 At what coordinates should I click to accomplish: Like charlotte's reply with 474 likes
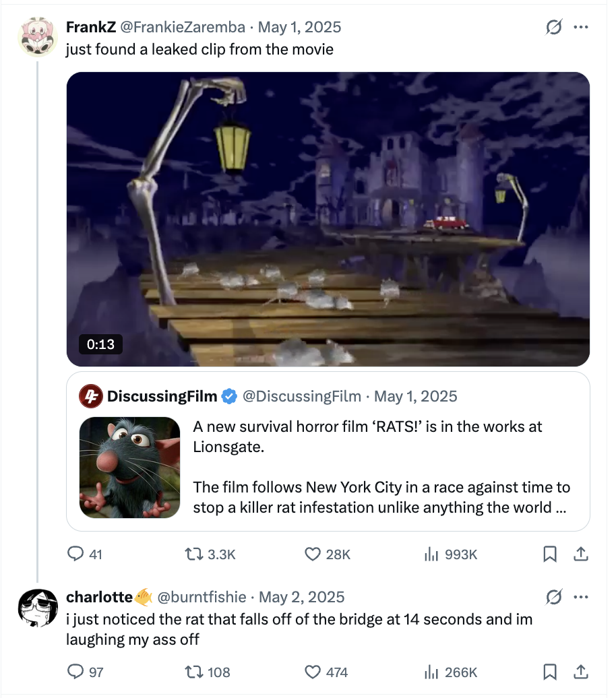coord(313,672)
